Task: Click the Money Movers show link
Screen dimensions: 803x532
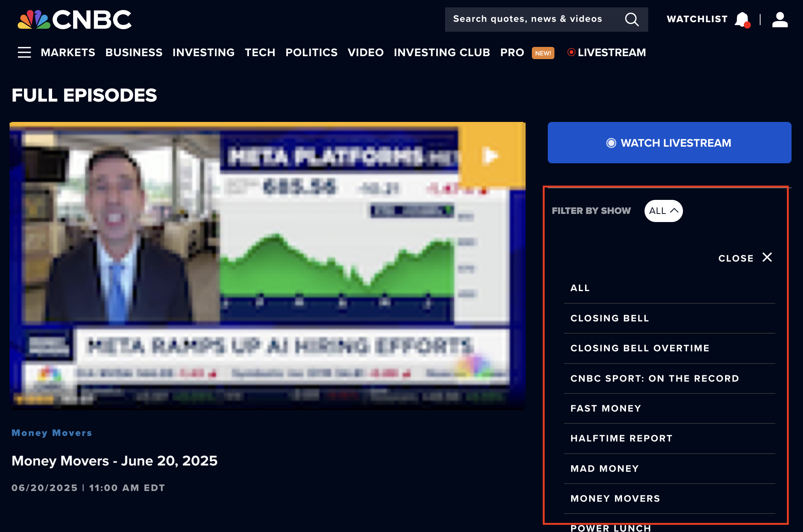Action: [x=52, y=433]
